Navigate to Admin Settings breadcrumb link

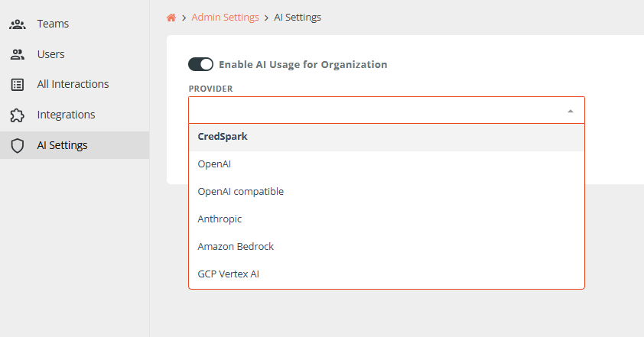click(x=225, y=18)
